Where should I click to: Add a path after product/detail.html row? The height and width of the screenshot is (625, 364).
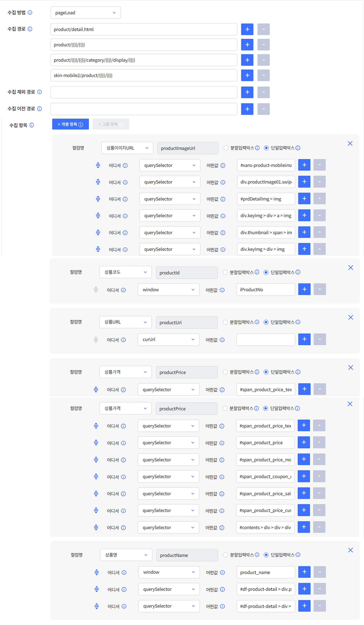(247, 29)
